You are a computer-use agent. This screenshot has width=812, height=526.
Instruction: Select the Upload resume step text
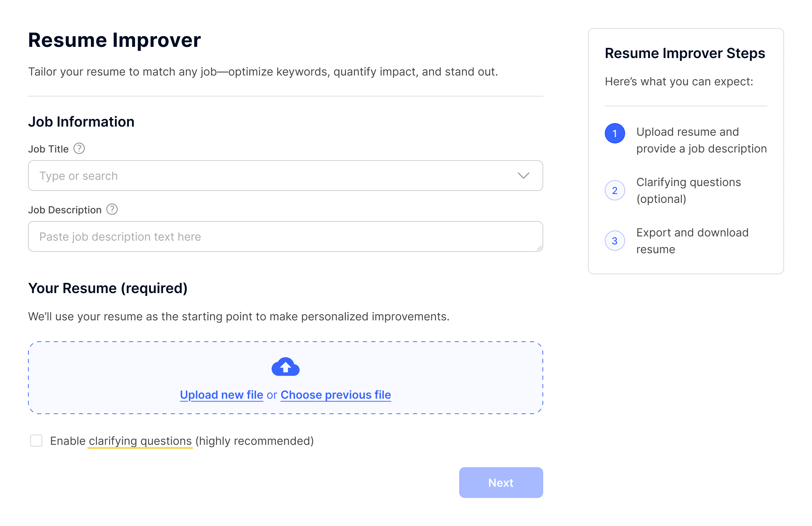(701, 140)
